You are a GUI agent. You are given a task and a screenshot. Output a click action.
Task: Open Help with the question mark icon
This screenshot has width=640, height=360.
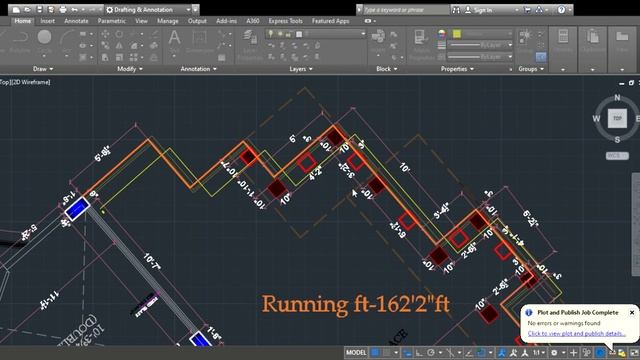562,10
